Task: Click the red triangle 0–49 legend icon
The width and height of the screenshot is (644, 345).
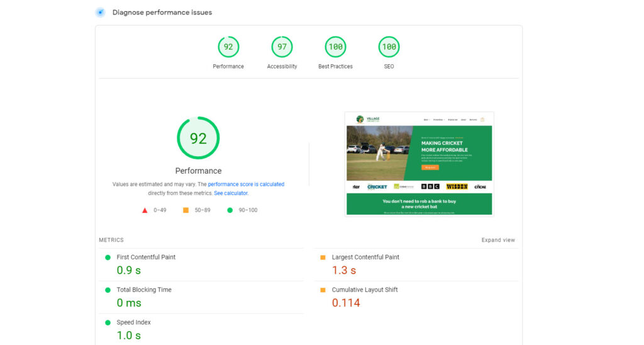Action: [145, 210]
